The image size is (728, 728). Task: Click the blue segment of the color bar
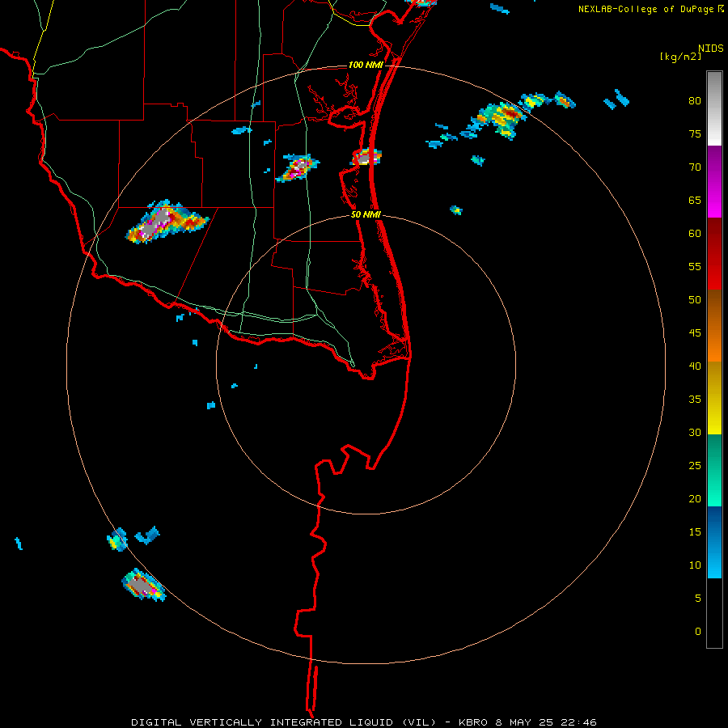(x=714, y=542)
